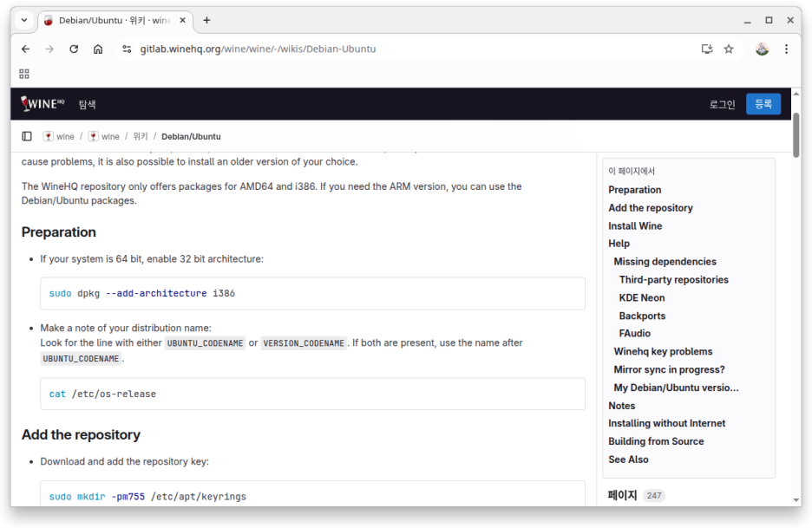The image size is (812, 528).
Task: Jump to Preparation in page contents
Action: tap(634, 190)
